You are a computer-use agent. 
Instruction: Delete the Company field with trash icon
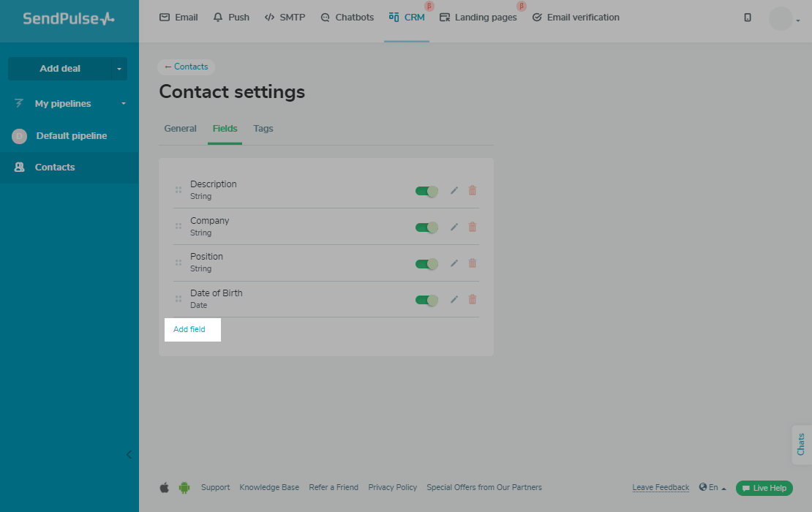click(x=473, y=227)
